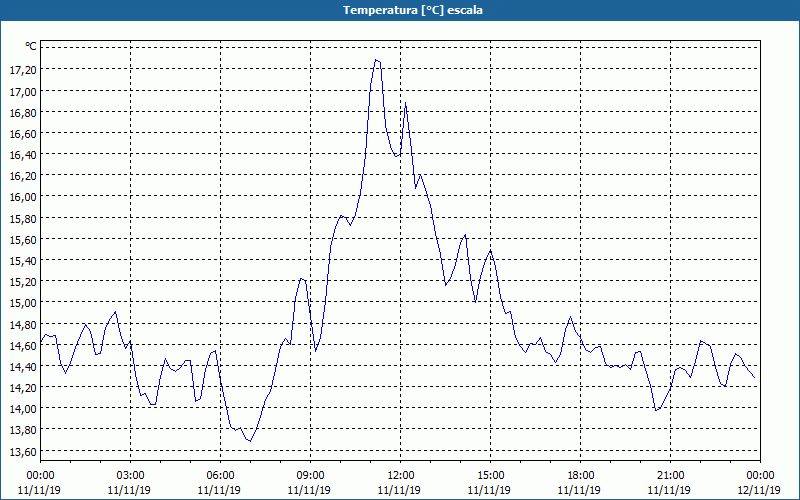Select the 13,80 y-axis value
800x500 pixels.
(23, 430)
